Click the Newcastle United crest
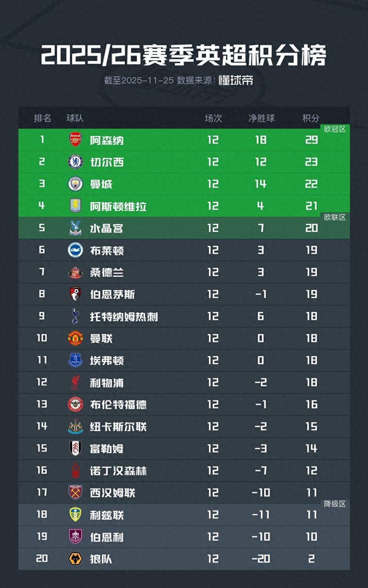Image resolution: width=368 pixels, height=588 pixels. (x=75, y=426)
